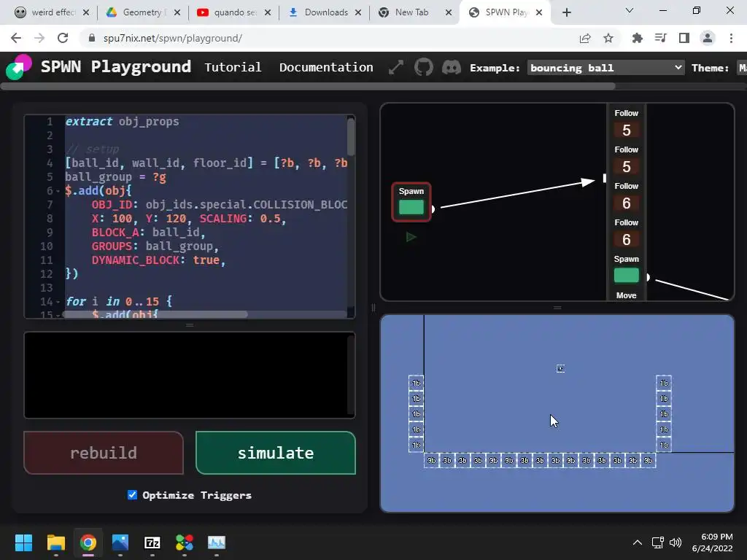
Task: Click the green play triangle under the Spawn node
Action: 411,237
